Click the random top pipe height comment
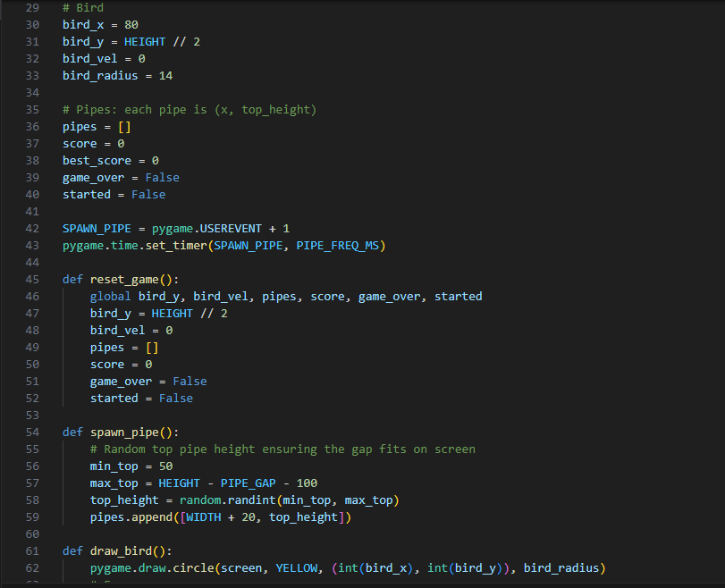The width and height of the screenshot is (725, 588). [282, 449]
